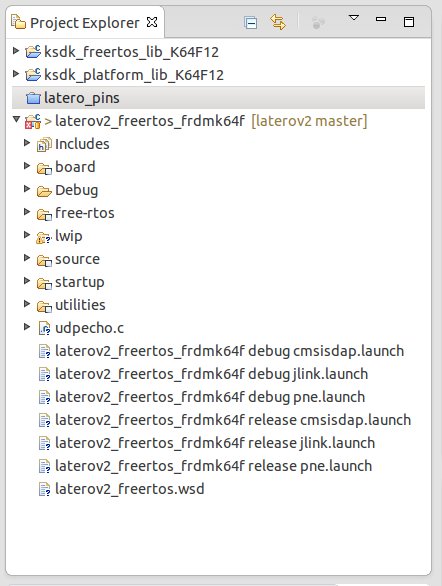442x586 pixels.
Task: Select ksdk_freertos_lib_K64F12 in the tree
Action: tap(131, 52)
